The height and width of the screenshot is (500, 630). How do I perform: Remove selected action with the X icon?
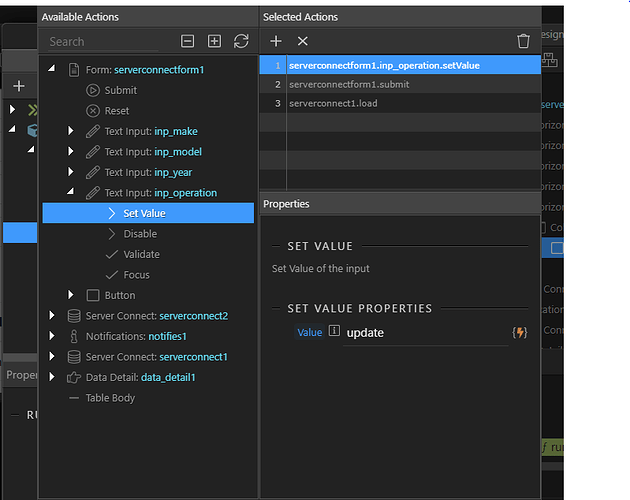pos(303,41)
